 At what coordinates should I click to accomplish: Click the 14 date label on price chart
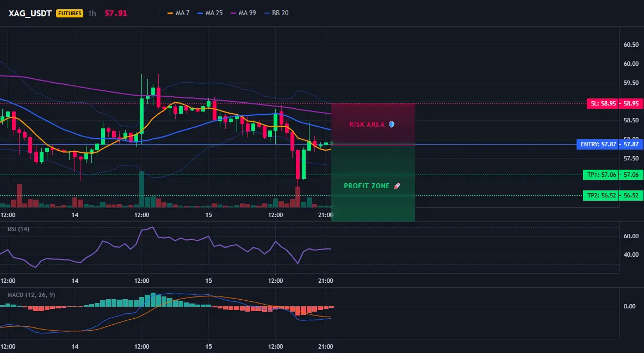click(75, 215)
